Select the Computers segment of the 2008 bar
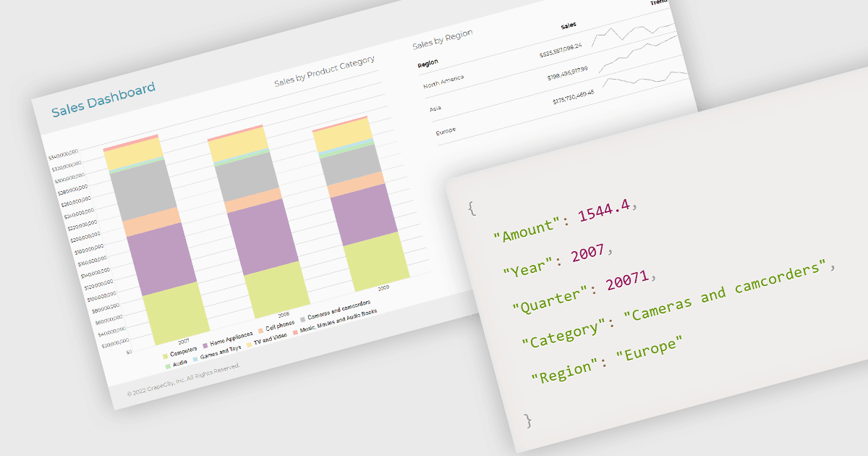Screen dimensions: 868x456 point(276,289)
